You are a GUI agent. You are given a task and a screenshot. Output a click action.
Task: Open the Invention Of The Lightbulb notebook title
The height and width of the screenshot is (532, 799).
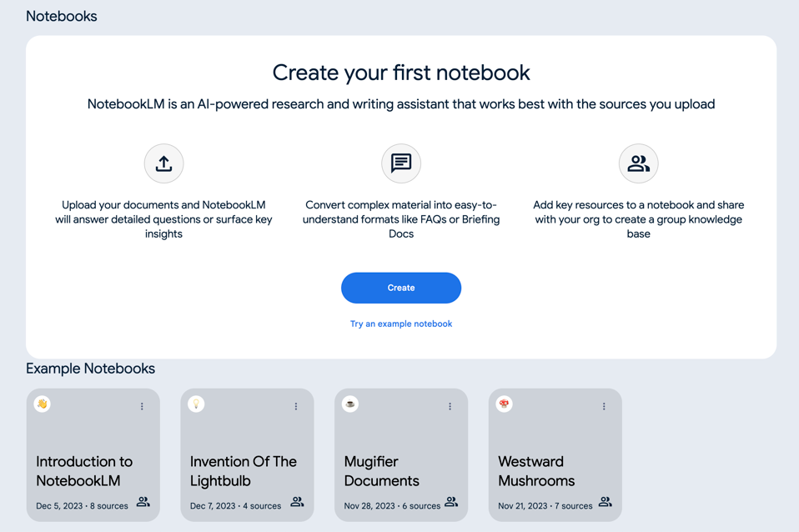pyautogui.click(x=243, y=471)
